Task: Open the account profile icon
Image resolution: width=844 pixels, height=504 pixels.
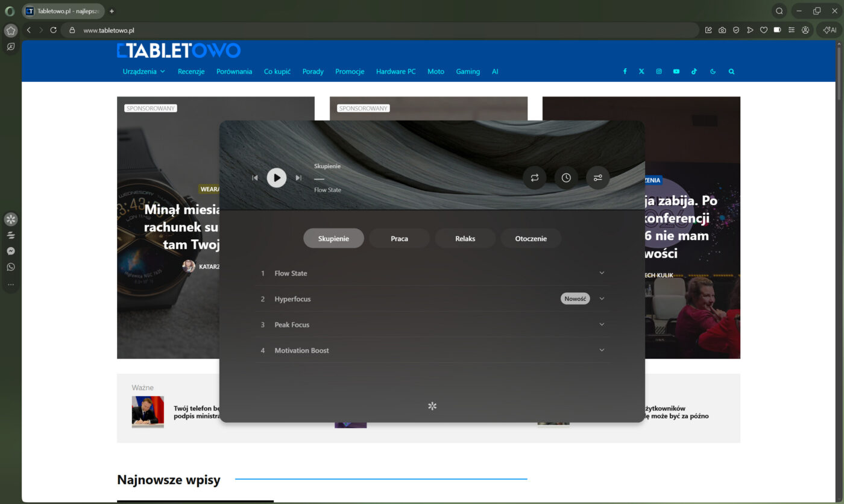Action: (x=805, y=30)
